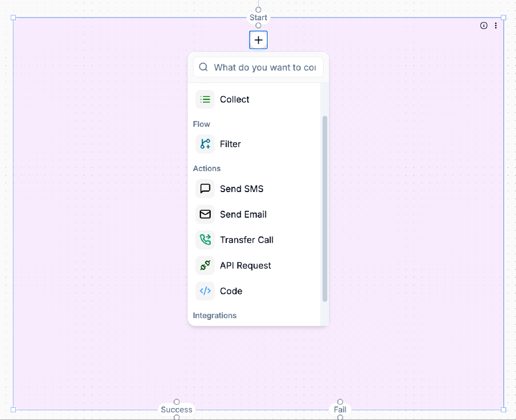The image size is (516, 420).
Task: Click the Filter flow icon
Action: (x=205, y=144)
